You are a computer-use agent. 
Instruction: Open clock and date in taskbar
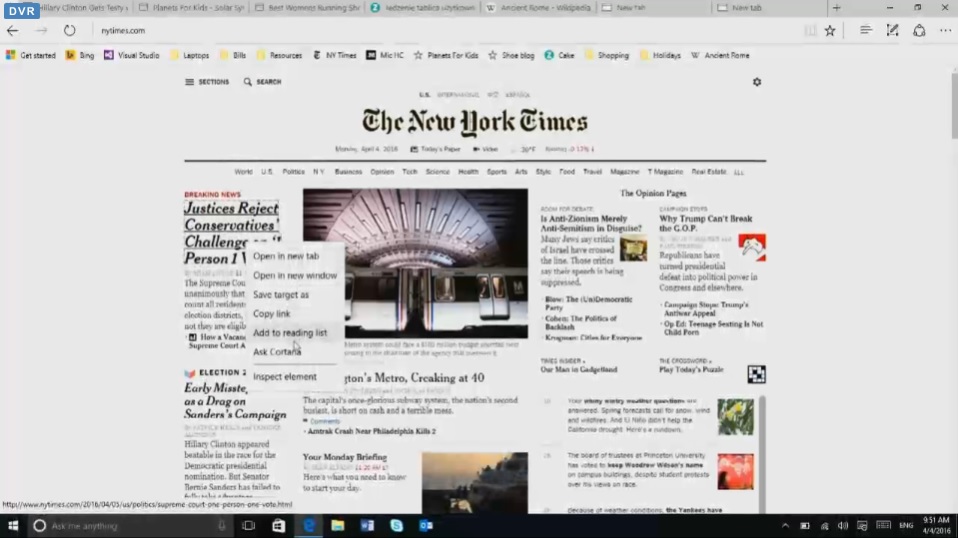coord(936,526)
